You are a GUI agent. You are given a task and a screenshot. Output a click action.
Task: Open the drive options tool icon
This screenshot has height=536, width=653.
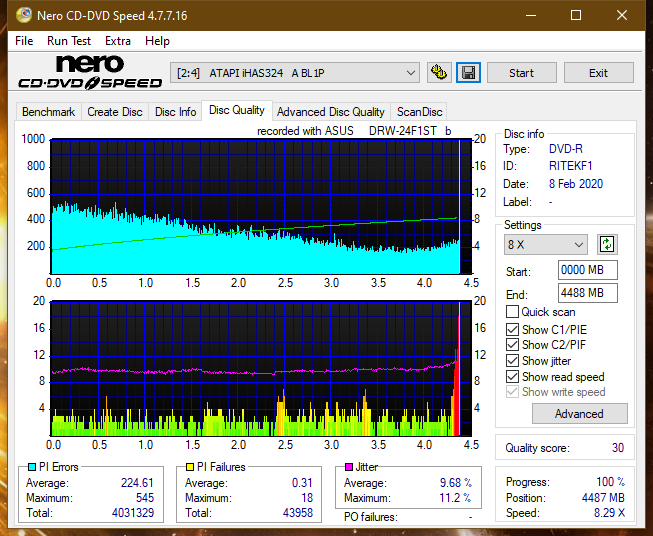point(439,73)
